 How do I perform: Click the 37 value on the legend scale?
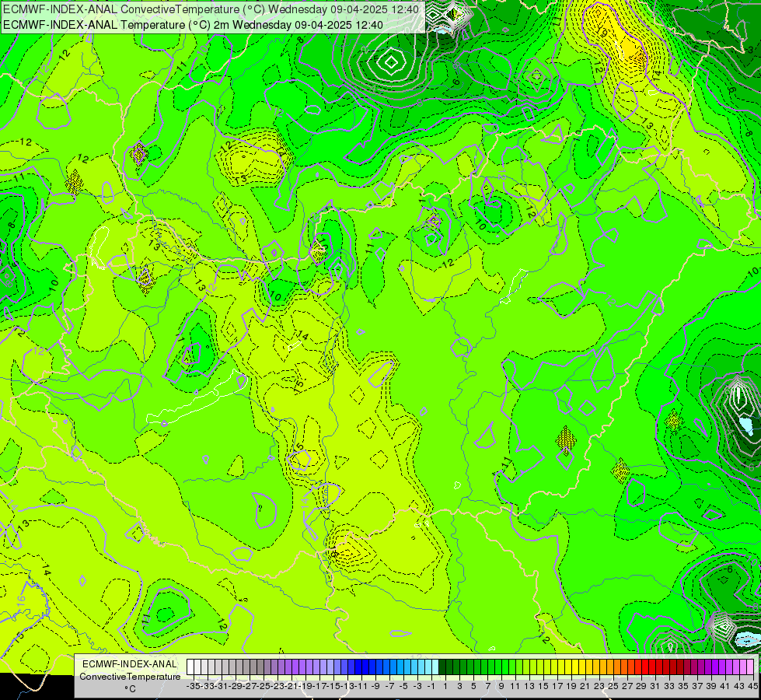697,686
